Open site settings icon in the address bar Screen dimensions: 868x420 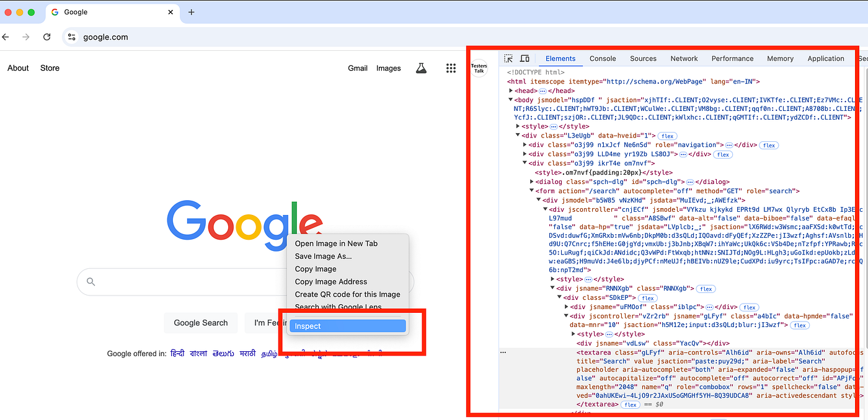[x=71, y=37]
